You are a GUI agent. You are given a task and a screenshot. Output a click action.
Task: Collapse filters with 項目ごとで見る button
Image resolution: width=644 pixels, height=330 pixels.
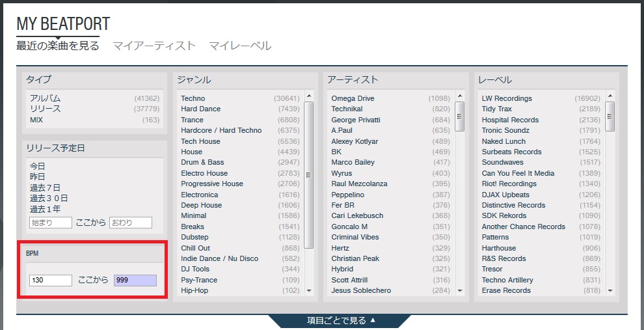(x=341, y=320)
